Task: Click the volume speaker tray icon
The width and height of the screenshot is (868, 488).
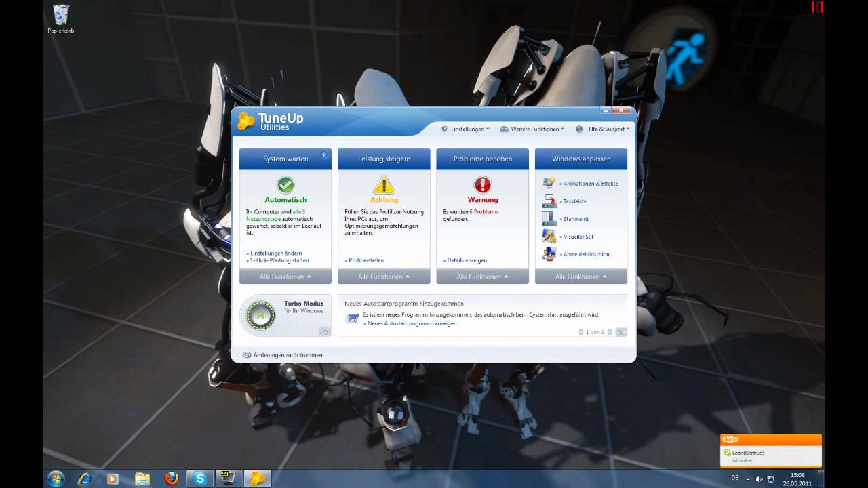Action: pos(759,479)
